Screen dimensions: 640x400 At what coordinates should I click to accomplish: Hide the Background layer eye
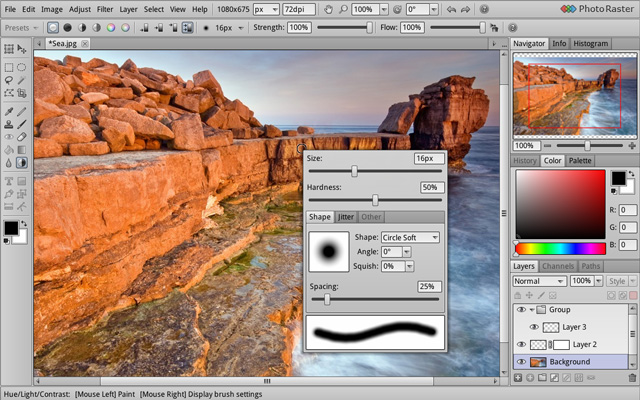tap(521, 362)
